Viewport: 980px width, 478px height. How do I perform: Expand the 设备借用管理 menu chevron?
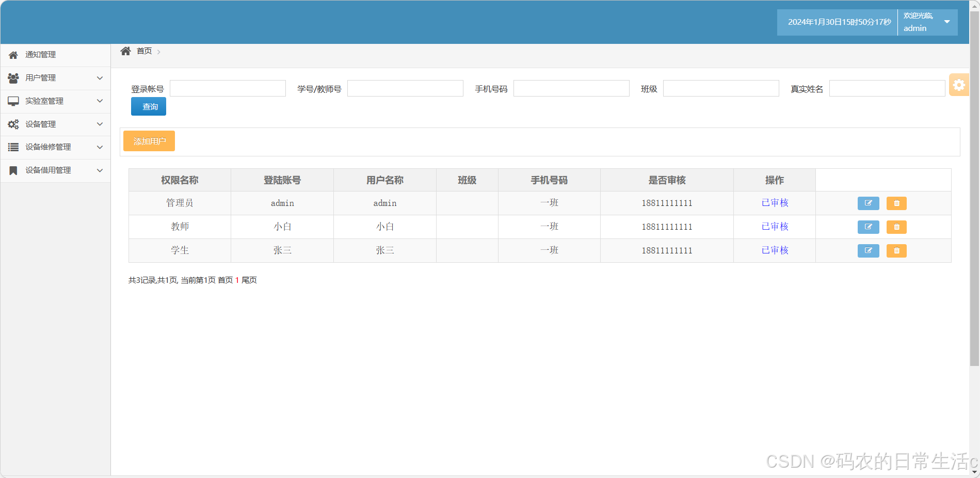click(x=100, y=170)
